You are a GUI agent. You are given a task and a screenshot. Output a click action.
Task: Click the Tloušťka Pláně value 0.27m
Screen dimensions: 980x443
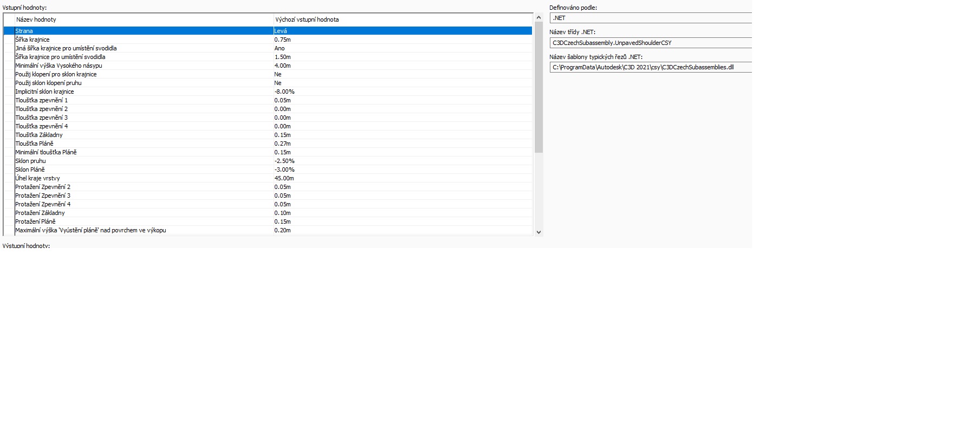coord(282,144)
